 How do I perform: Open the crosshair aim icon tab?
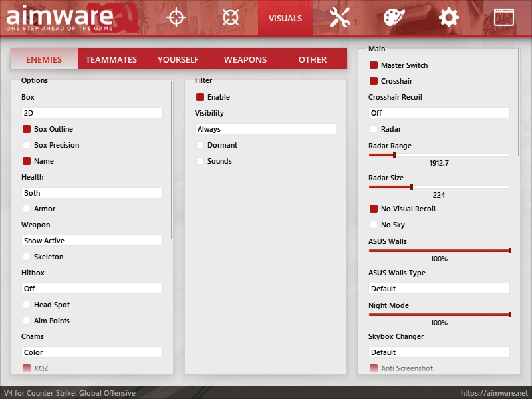(x=176, y=17)
